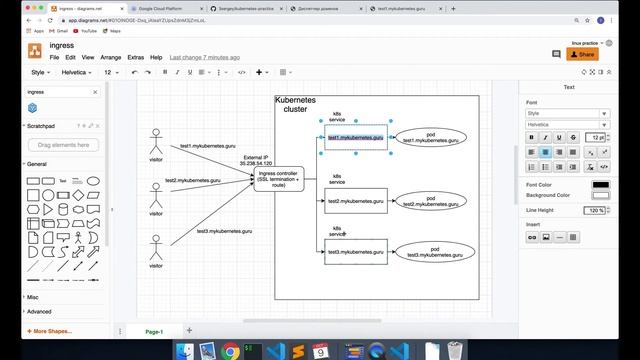This screenshot has height=360, width=640.
Task: Open the View menu
Action: coord(88,58)
